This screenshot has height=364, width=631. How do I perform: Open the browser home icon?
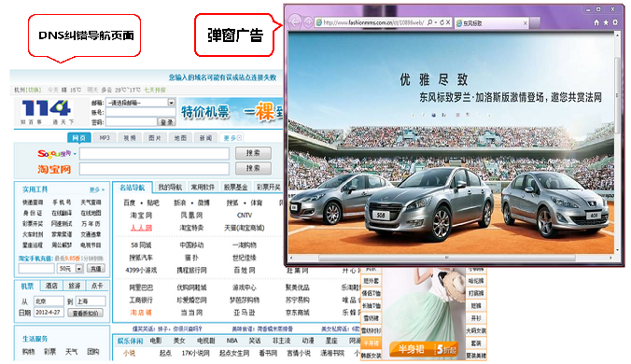[x=596, y=23]
